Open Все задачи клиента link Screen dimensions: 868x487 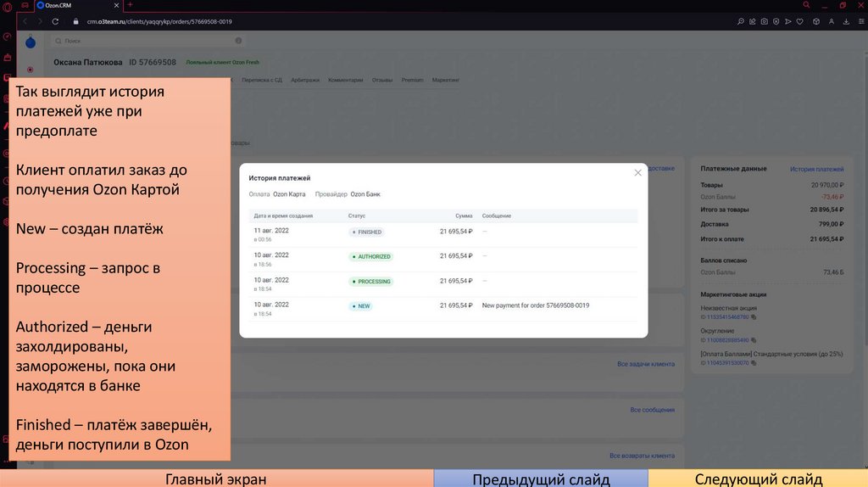[646, 364]
